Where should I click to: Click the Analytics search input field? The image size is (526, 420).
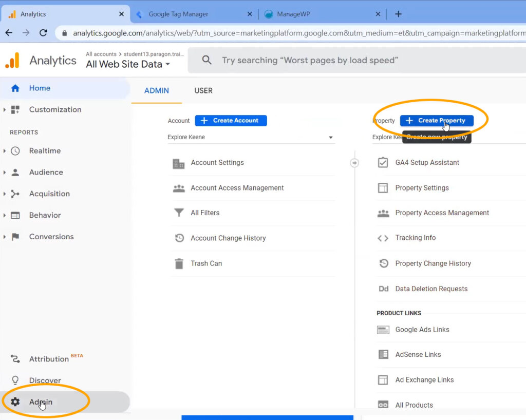click(x=357, y=61)
